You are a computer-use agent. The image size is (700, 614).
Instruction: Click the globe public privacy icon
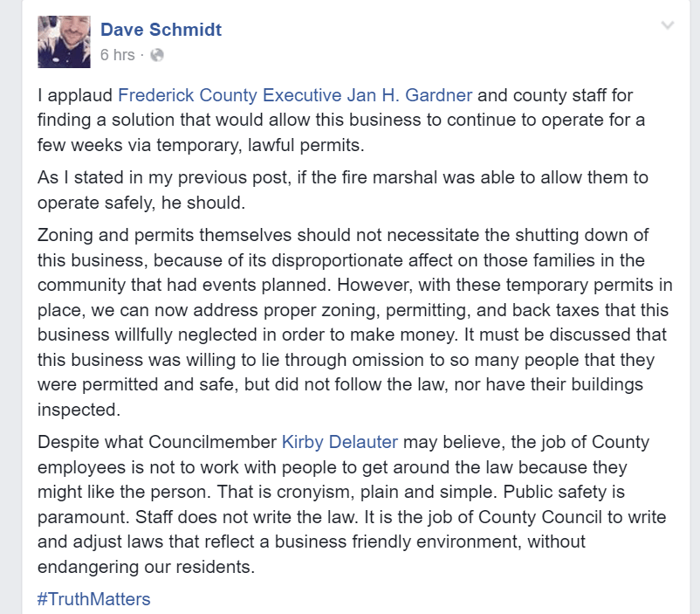point(157,55)
